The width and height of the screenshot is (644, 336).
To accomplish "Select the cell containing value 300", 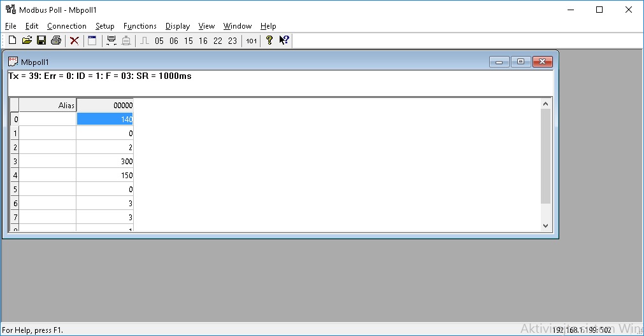I will pyautogui.click(x=105, y=162).
